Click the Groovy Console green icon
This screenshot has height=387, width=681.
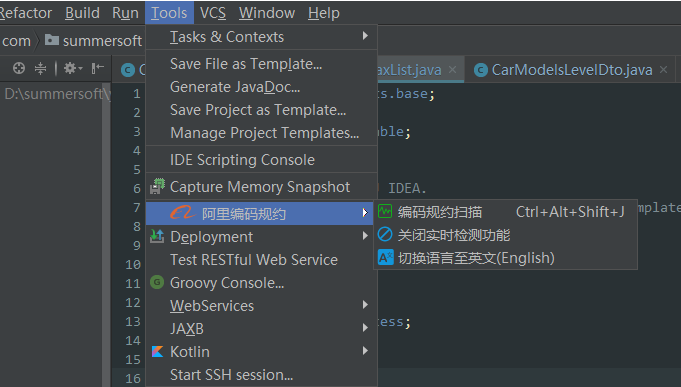pyautogui.click(x=157, y=282)
